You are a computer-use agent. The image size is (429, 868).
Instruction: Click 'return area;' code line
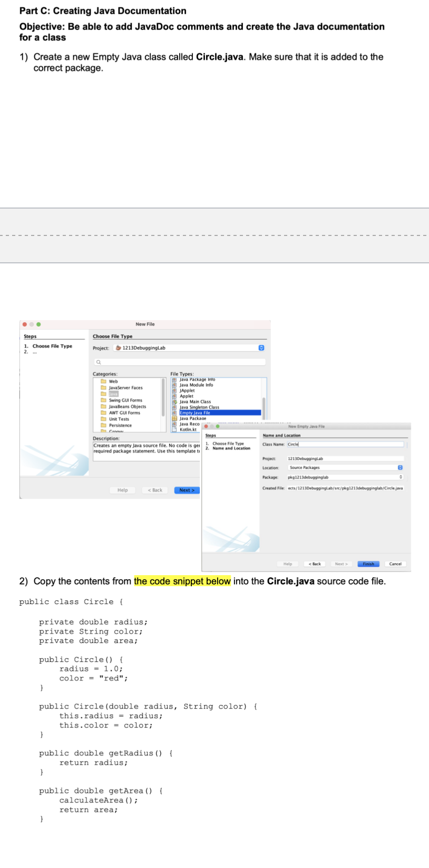89,810
